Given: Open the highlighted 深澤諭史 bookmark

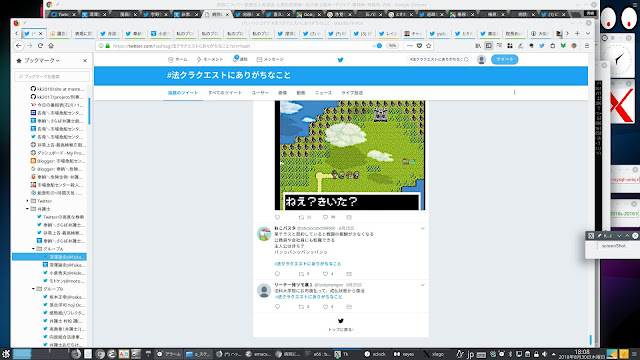Looking at the screenshot, I should point(49,257).
